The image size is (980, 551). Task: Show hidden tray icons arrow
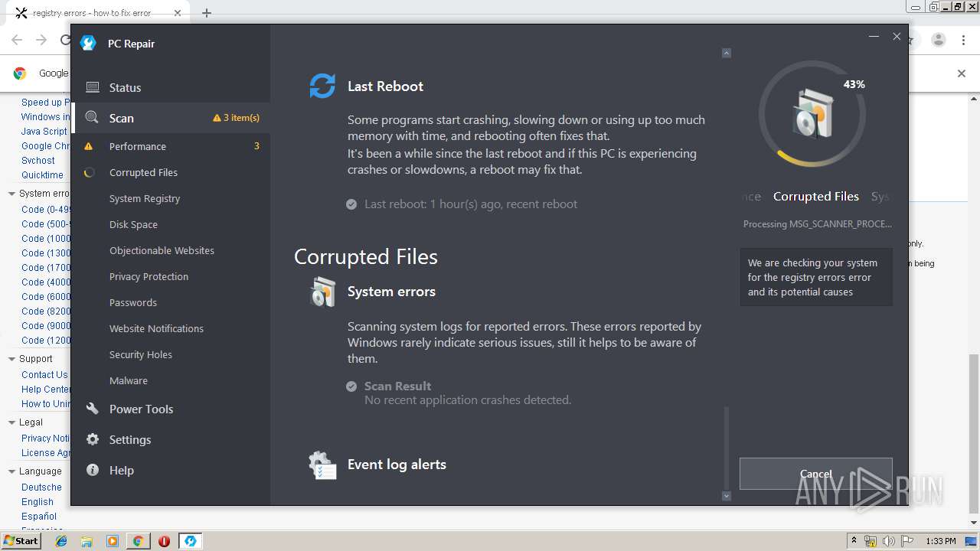[x=854, y=541]
